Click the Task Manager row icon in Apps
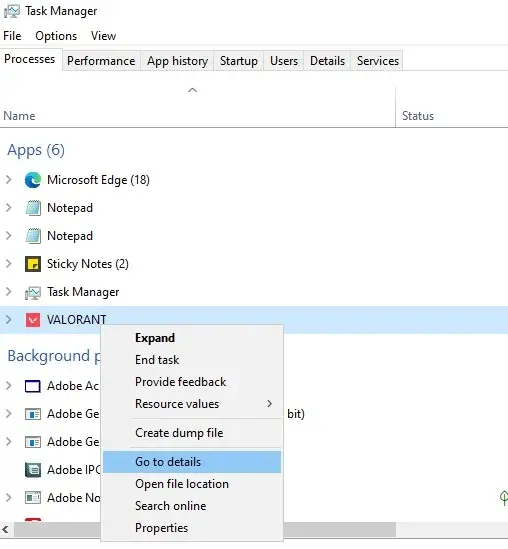Screen dimensions: 508x549 point(33,292)
